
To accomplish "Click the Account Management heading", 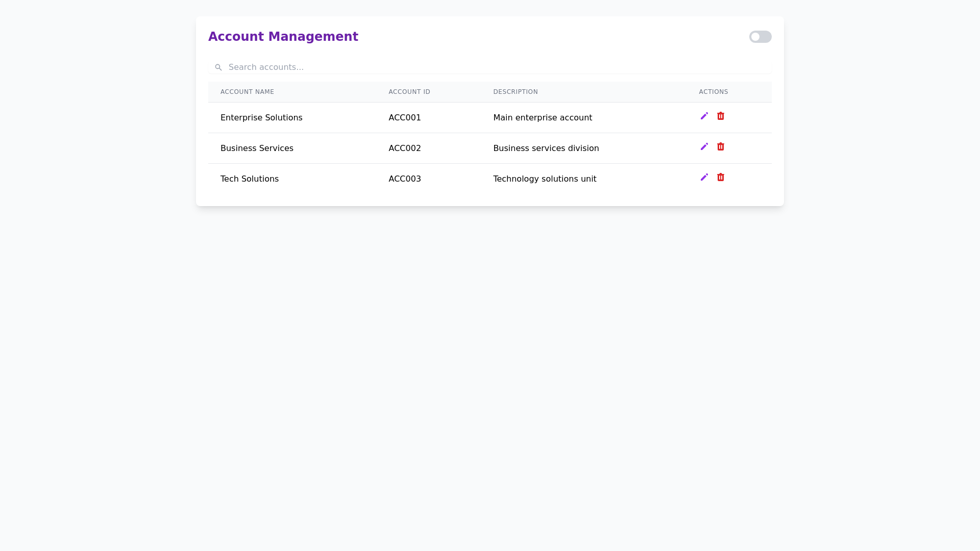I will (283, 36).
